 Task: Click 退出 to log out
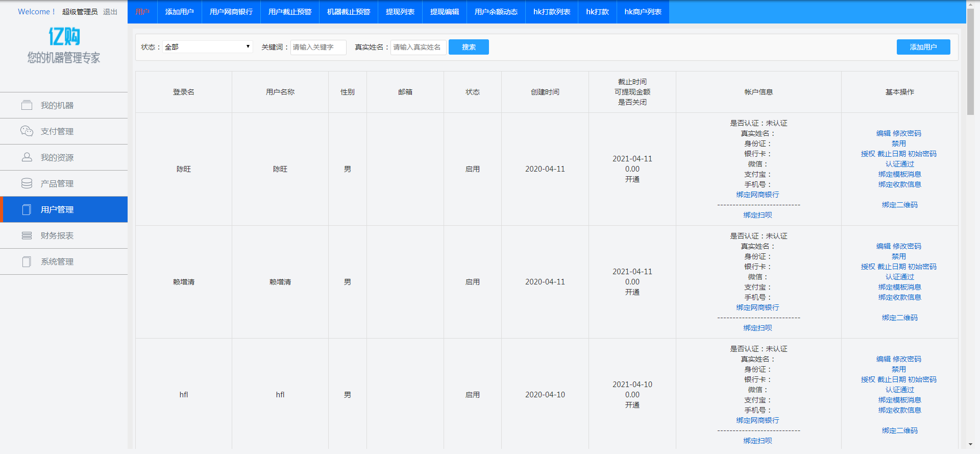coord(110,12)
